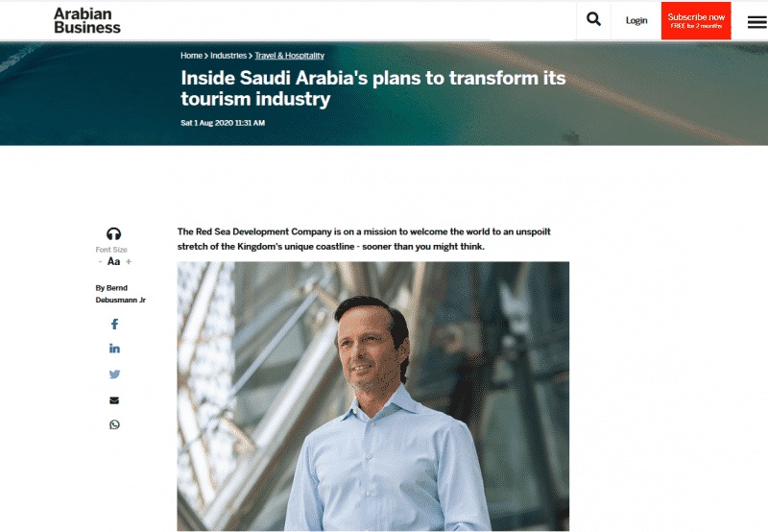Open the Travel & Hospitality breadcrumb link

coord(290,56)
